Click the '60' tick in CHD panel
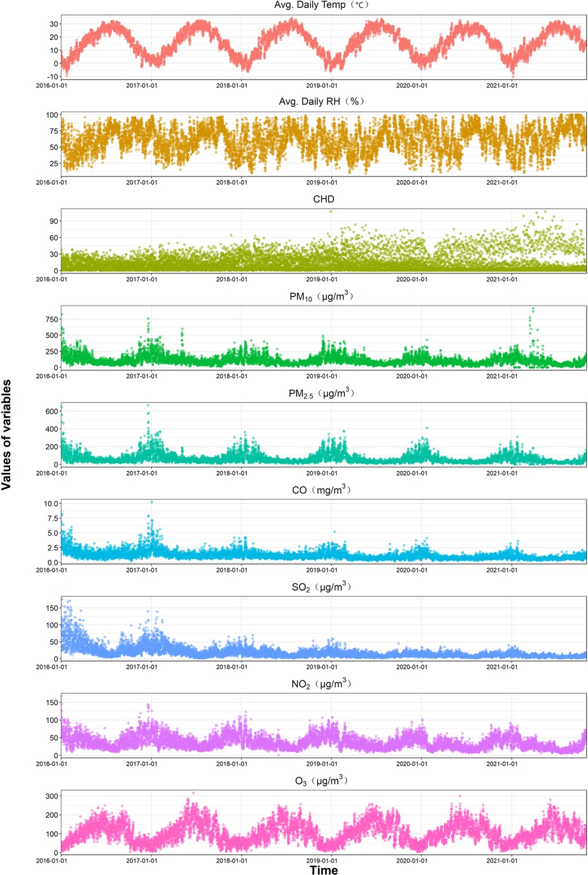The width and height of the screenshot is (588, 875). (x=54, y=237)
